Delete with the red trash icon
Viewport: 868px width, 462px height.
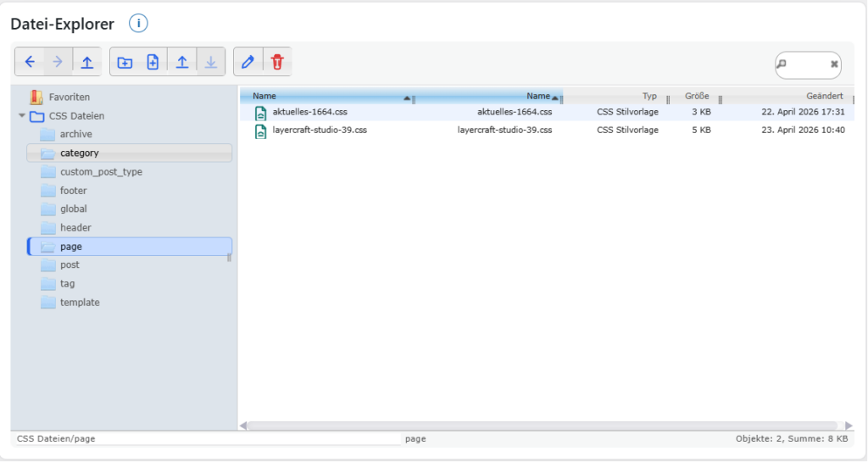277,62
